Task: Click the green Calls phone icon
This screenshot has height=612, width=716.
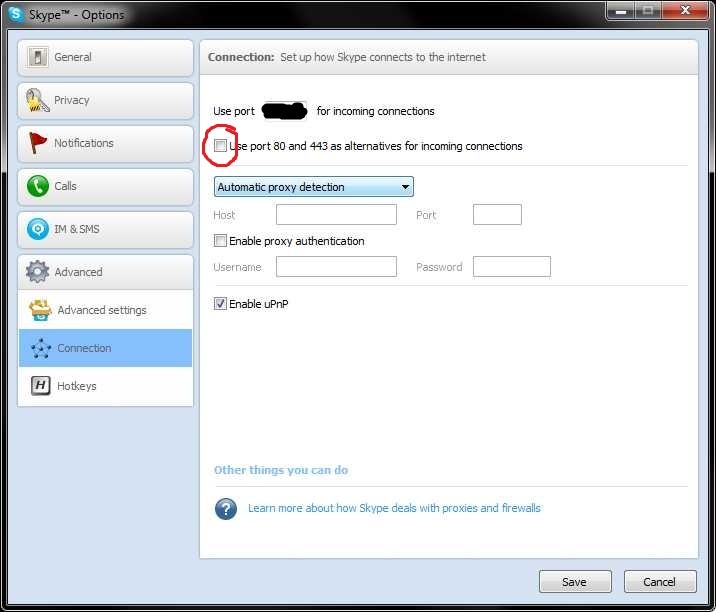Action: click(37, 186)
